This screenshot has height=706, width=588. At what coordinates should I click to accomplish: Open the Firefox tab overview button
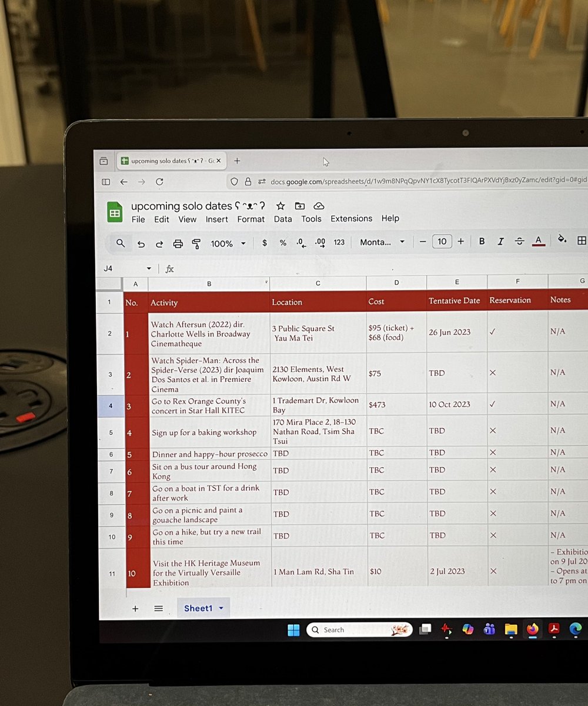pyautogui.click(x=103, y=161)
